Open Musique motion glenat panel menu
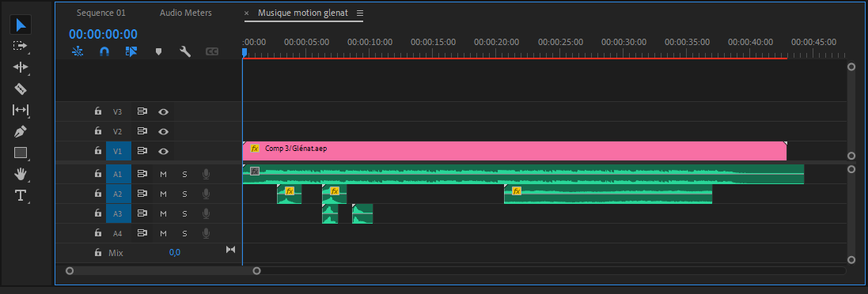Image resolution: width=868 pixels, height=294 pixels. click(360, 13)
